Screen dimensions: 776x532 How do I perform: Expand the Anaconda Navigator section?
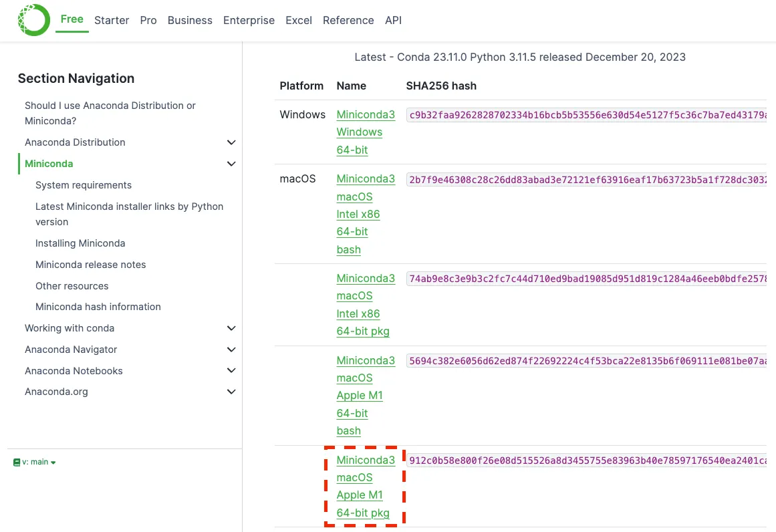pyautogui.click(x=231, y=350)
